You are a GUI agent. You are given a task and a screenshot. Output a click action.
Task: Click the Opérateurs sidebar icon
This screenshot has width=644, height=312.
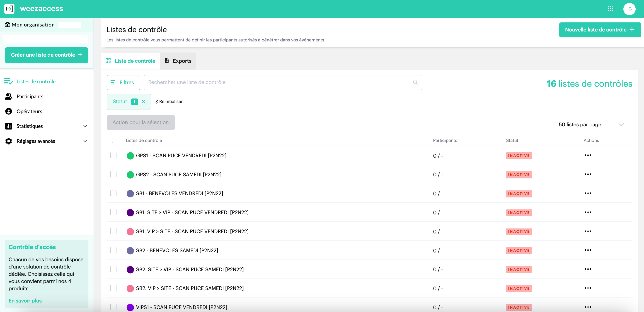tap(9, 111)
